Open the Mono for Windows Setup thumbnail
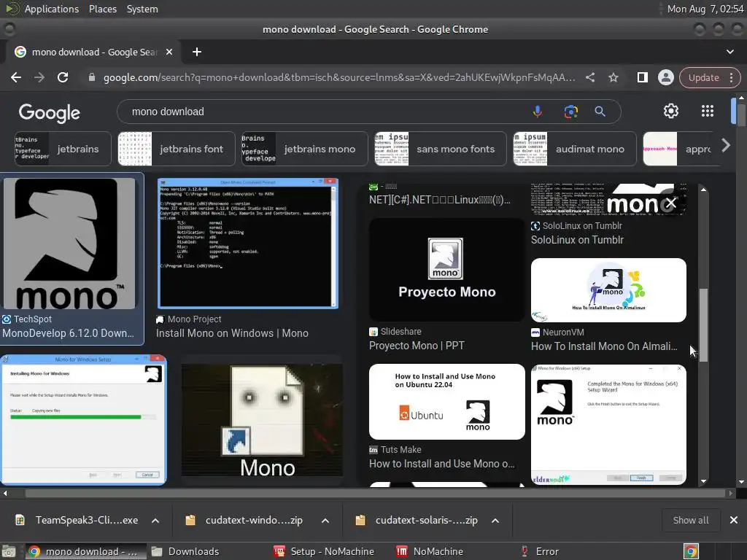Screen dimensions: 747x560 point(84,419)
